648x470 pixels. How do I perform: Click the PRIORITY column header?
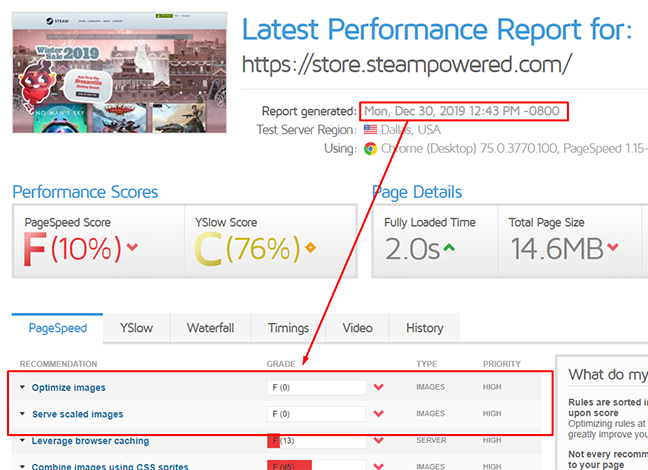502,364
